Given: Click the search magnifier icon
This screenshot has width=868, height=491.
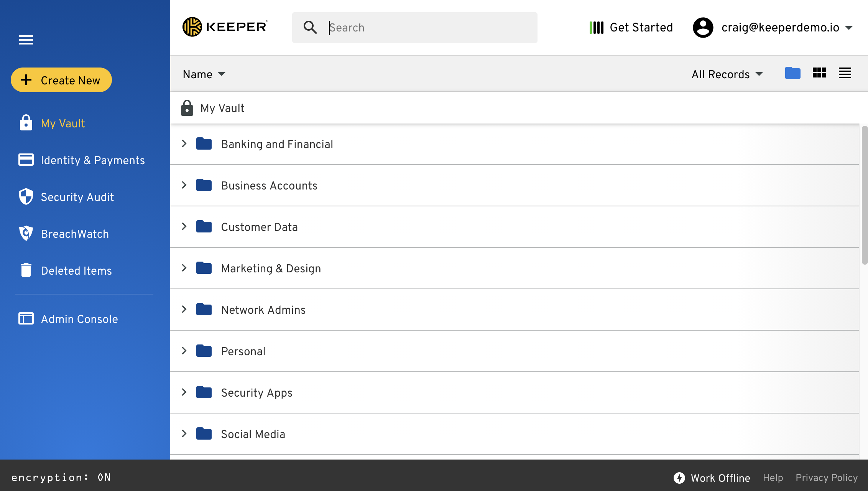Looking at the screenshot, I should (310, 28).
